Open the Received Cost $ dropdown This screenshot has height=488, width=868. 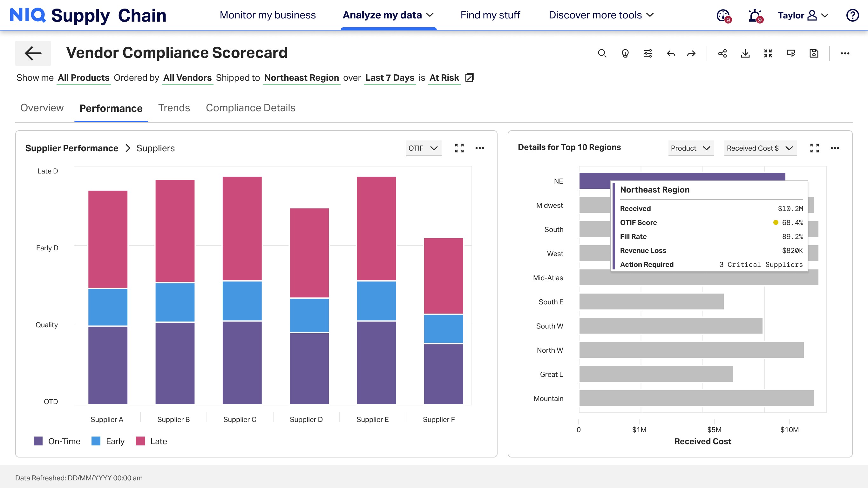pos(760,148)
